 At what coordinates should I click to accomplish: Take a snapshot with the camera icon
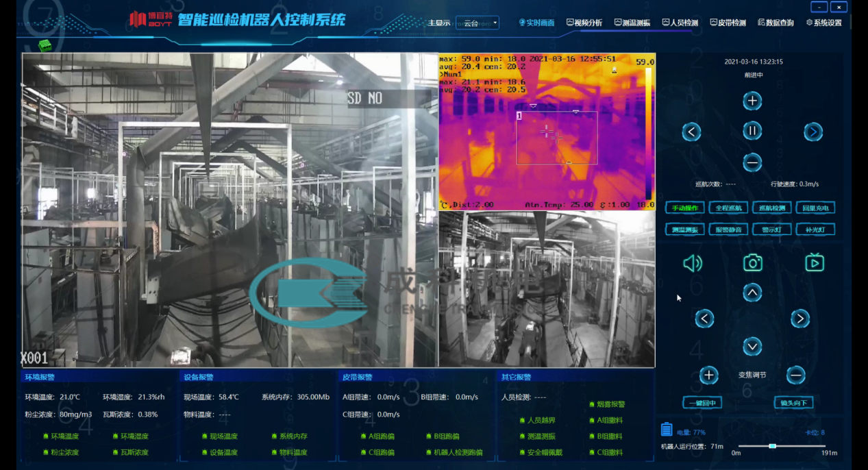point(752,262)
